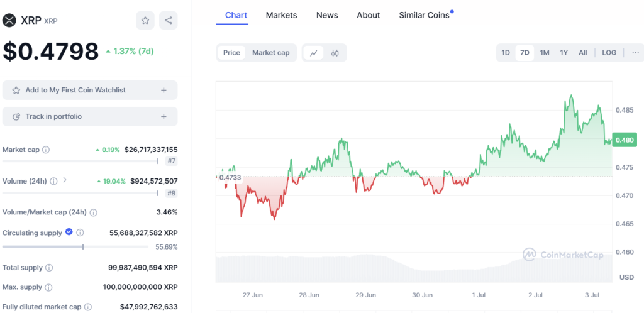This screenshot has height=313, width=644.
Task: Click the 0.480 current price label on chart
Action: (626, 140)
